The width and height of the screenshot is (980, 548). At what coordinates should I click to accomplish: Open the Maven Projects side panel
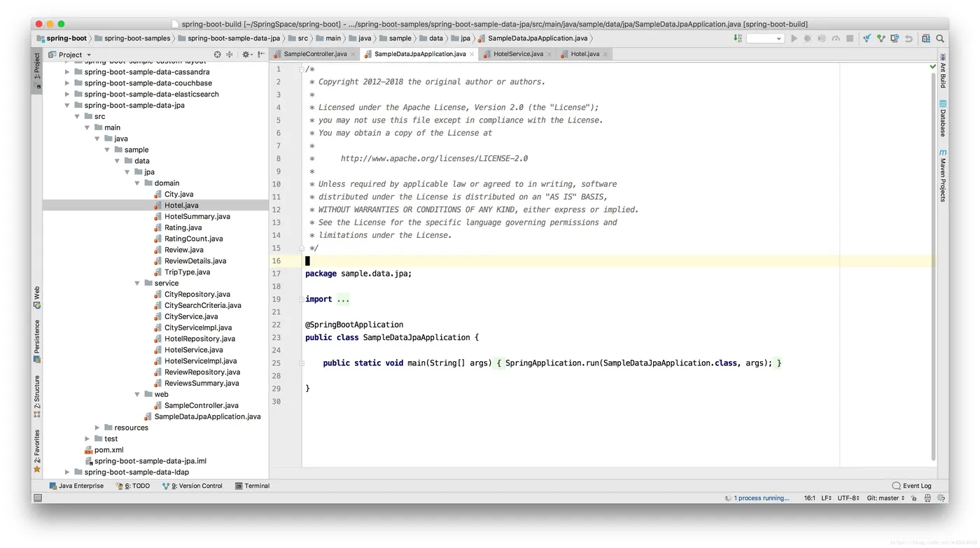coord(943,175)
